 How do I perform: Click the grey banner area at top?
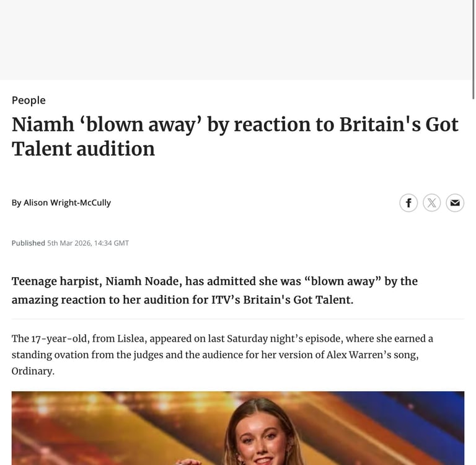236,40
